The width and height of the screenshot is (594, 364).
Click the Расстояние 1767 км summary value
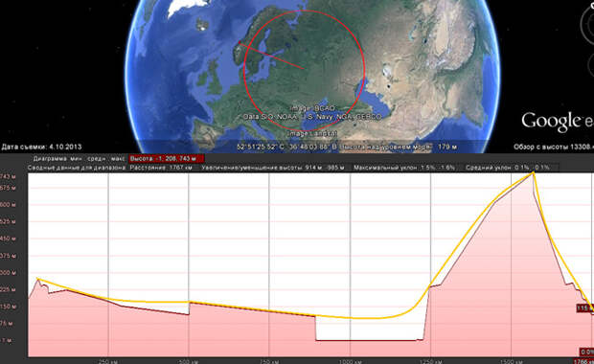pyautogui.click(x=161, y=167)
